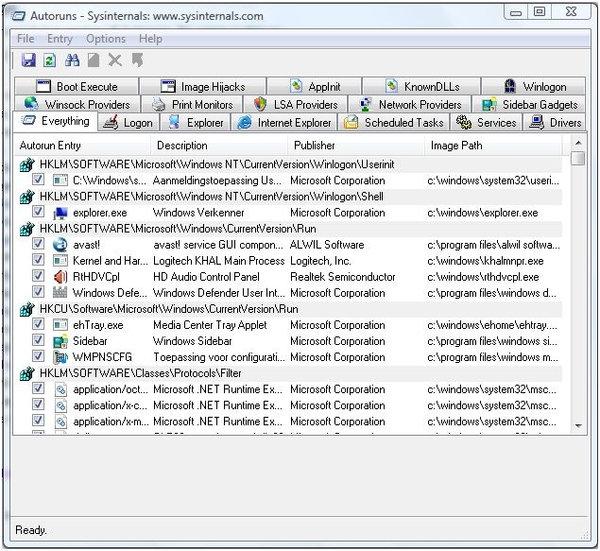Click the RtHDVCpl speaker icon
The width and height of the screenshot is (600, 551).
pyautogui.click(x=60, y=277)
